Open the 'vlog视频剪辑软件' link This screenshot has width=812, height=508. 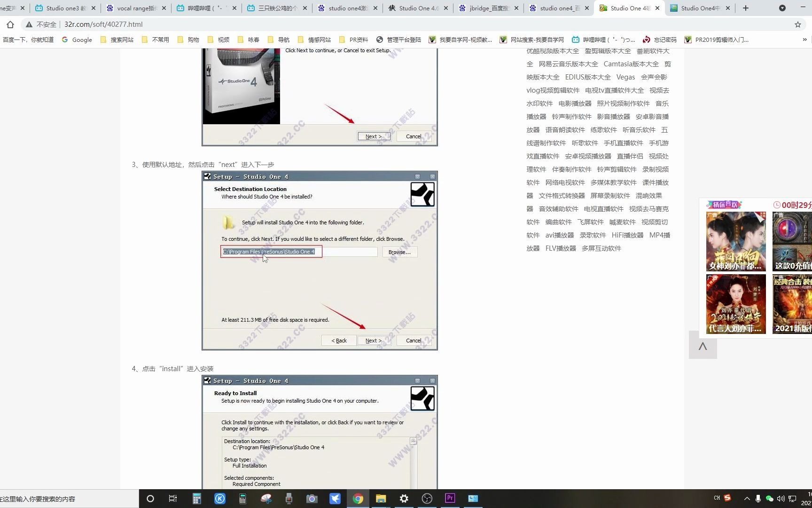(x=553, y=90)
